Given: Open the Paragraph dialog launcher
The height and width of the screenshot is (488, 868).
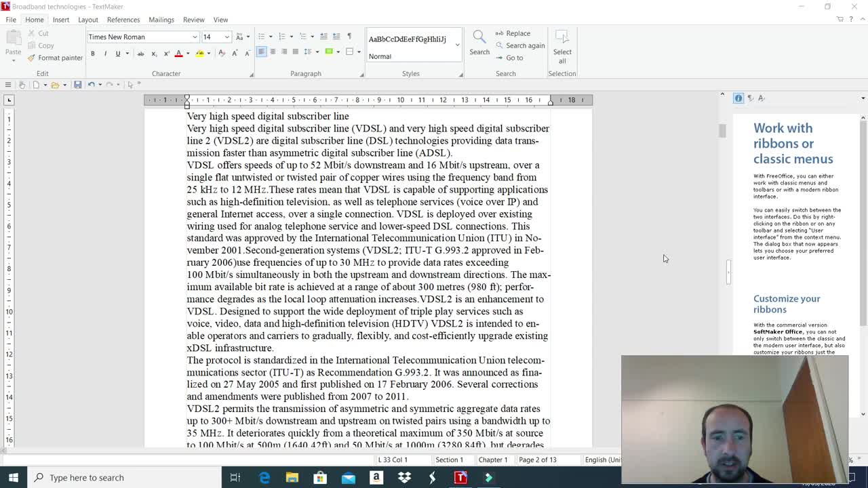Looking at the screenshot, I should 361,74.
